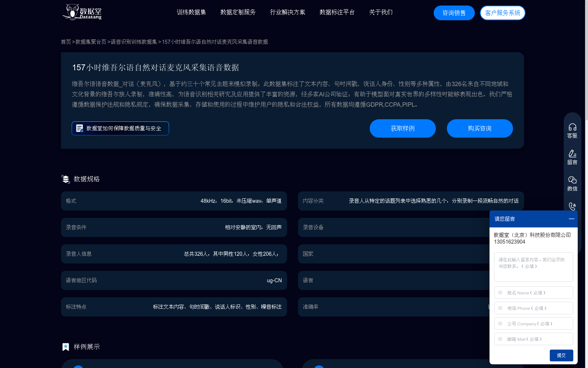The width and height of the screenshot is (588, 368).
Task: Click the 录音人信息 label
Action: [x=79, y=254]
